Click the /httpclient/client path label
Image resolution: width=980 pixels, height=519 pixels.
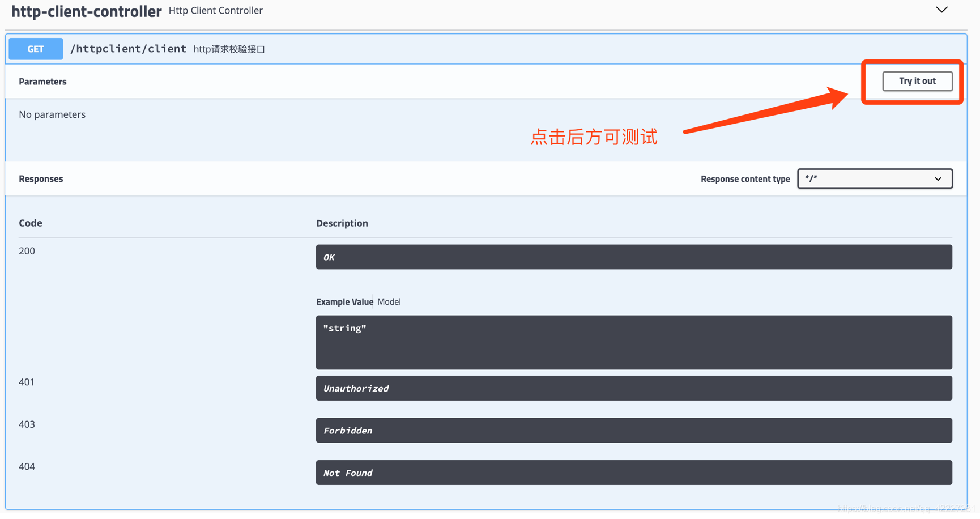pos(129,49)
